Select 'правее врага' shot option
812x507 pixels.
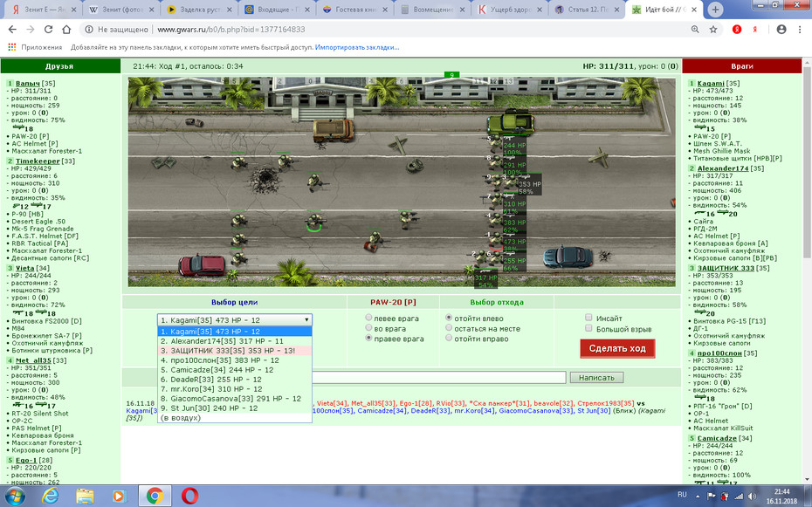tap(368, 338)
